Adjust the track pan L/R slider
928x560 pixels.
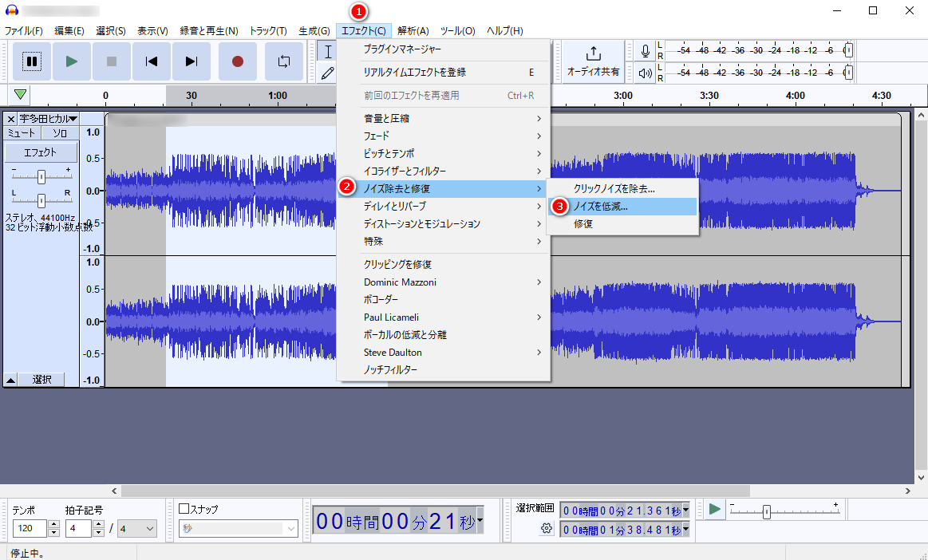coord(41,200)
